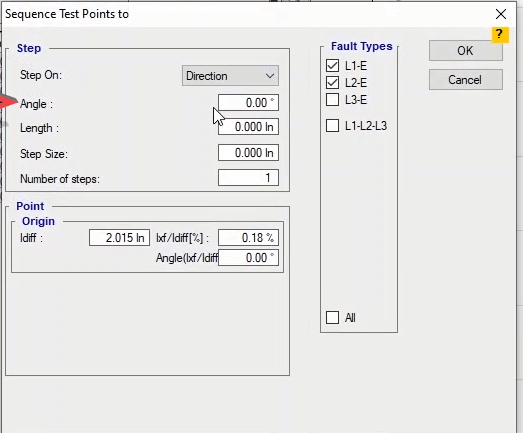Click the Cancel button
Viewport: 523px width, 433px height.
[466, 80]
